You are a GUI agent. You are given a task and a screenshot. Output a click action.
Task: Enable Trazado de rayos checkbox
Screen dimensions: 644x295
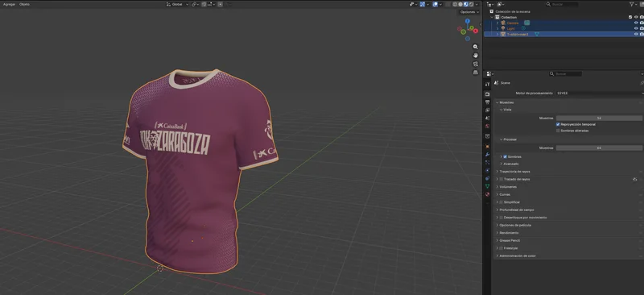(501, 180)
